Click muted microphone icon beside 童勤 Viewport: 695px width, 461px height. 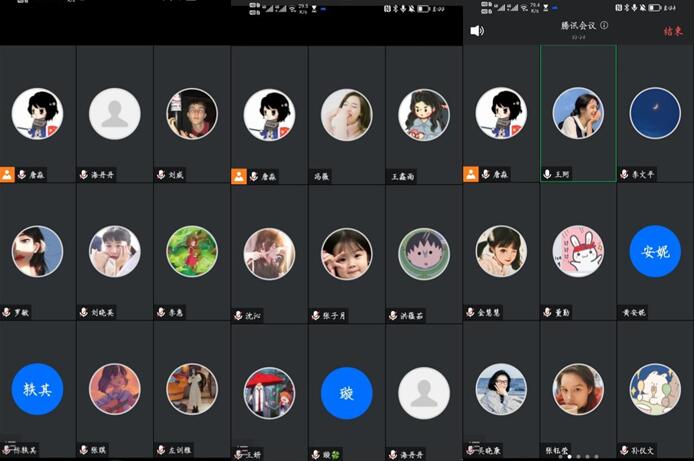pos(547,313)
